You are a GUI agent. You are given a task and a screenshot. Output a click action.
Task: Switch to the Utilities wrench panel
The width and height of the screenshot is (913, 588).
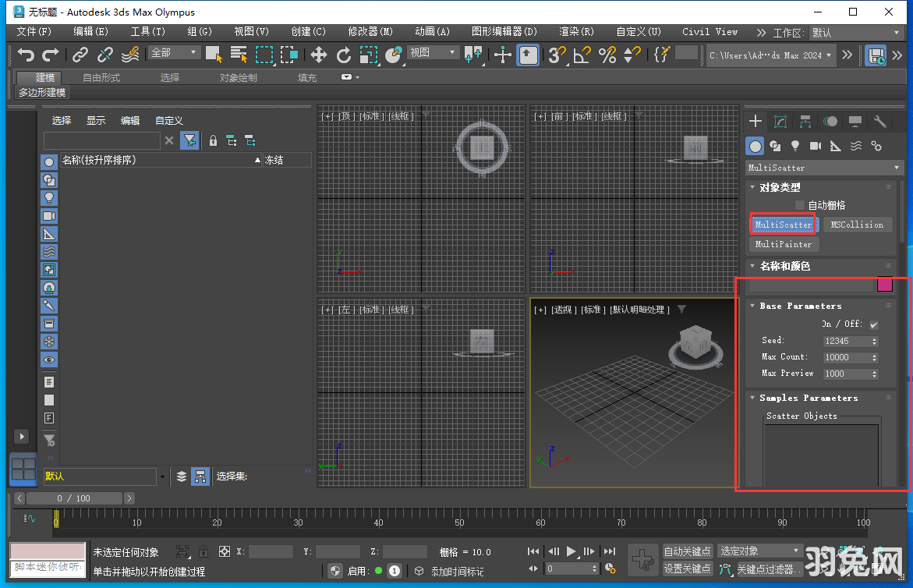click(x=880, y=122)
